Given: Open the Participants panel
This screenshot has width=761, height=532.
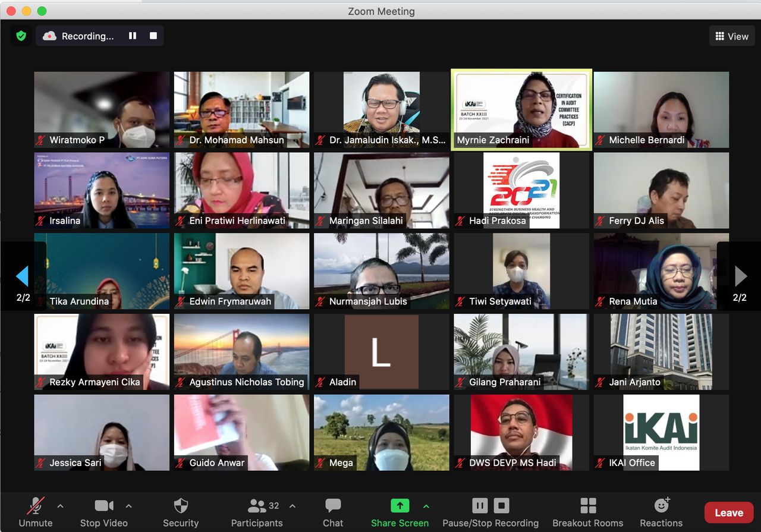Looking at the screenshot, I should 257,512.
